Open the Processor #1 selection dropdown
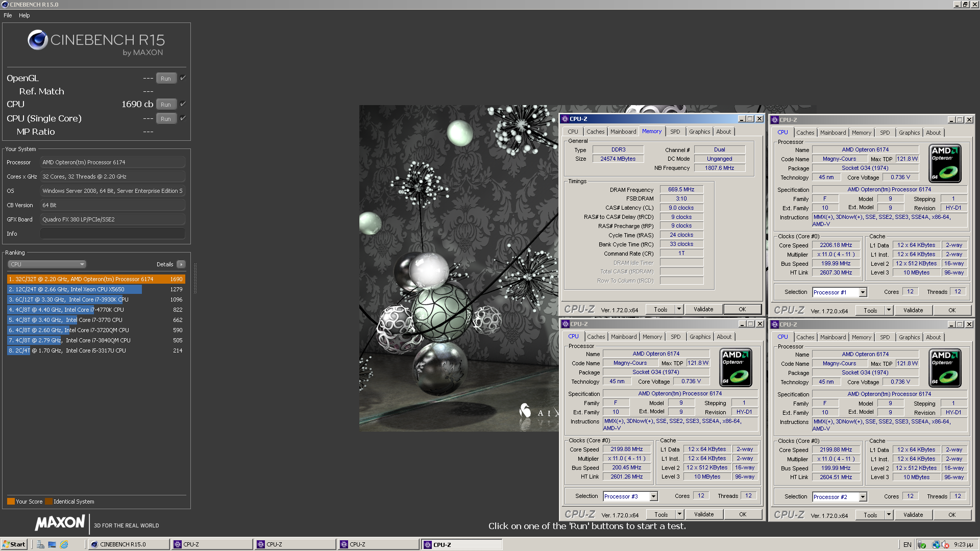980x551 pixels. (863, 292)
